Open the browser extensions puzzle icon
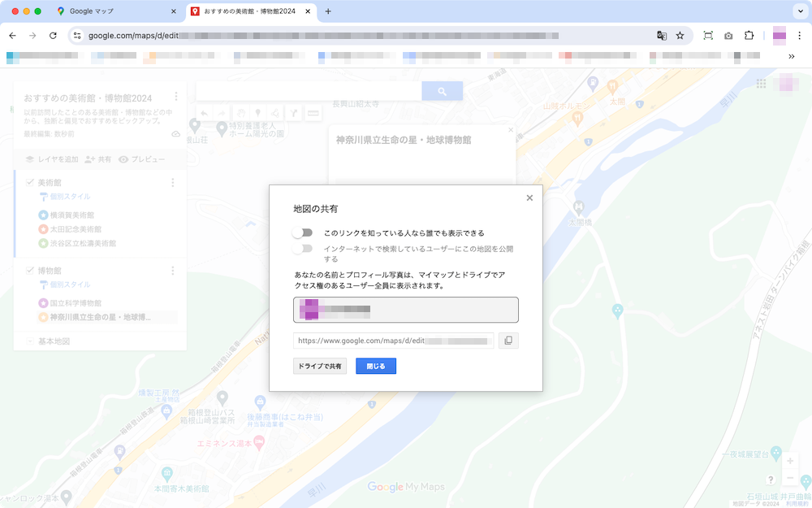Image resolution: width=812 pixels, height=508 pixels. pyautogui.click(x=749, y=35)
